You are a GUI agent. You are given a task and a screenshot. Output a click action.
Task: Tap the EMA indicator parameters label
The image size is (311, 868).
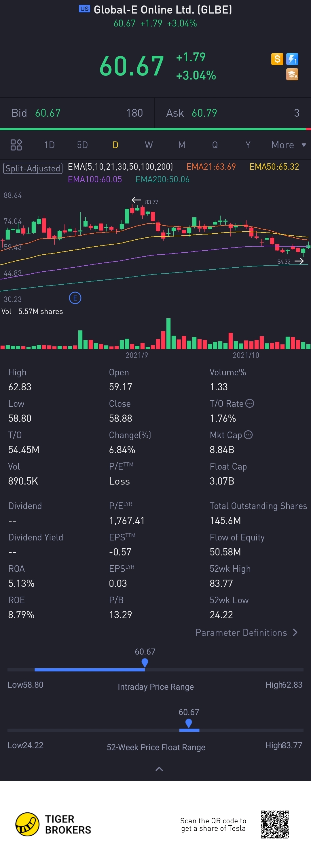[120, 167]
